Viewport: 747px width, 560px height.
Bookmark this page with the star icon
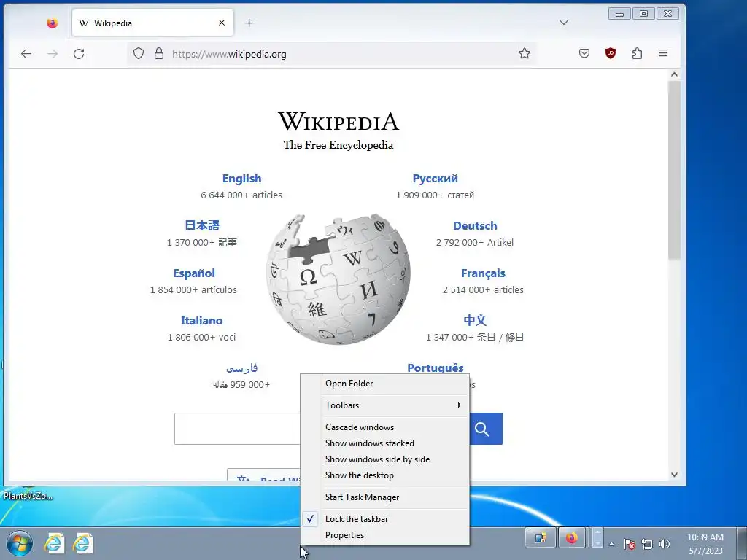click(525, 53)
